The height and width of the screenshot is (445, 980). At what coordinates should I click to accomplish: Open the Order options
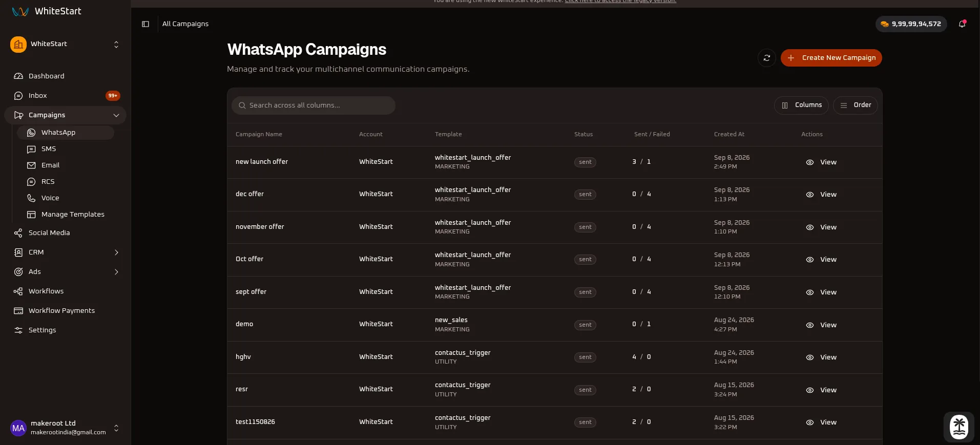pyautogui.click(x=855, y=105)
